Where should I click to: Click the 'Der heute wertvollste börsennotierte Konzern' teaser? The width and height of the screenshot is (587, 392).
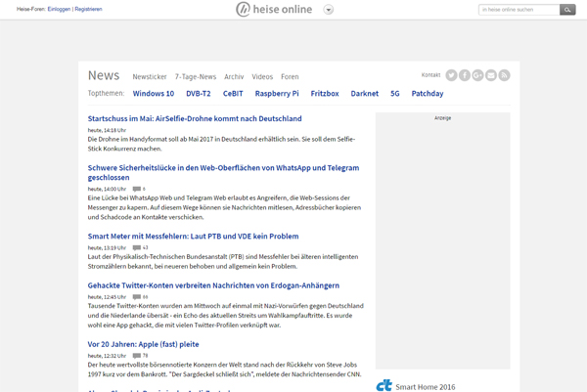(225, 370)
